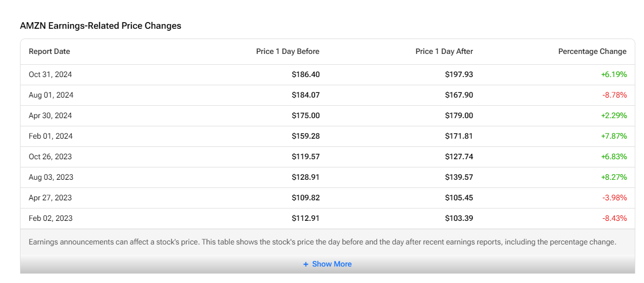Click the Aug 03, 2023 row date

point(51,177)
